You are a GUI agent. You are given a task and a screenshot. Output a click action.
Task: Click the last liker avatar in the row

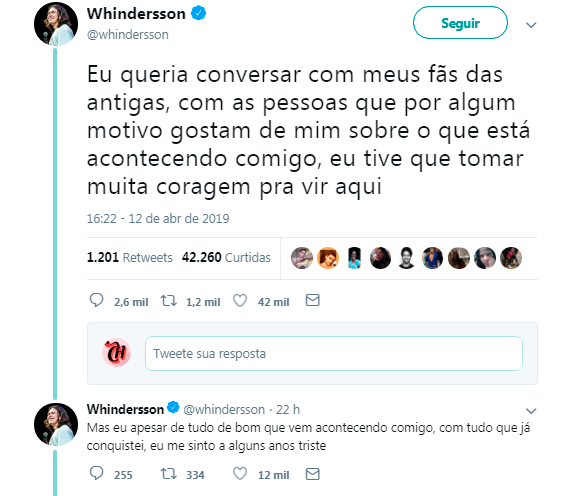(x=511, y=258)
